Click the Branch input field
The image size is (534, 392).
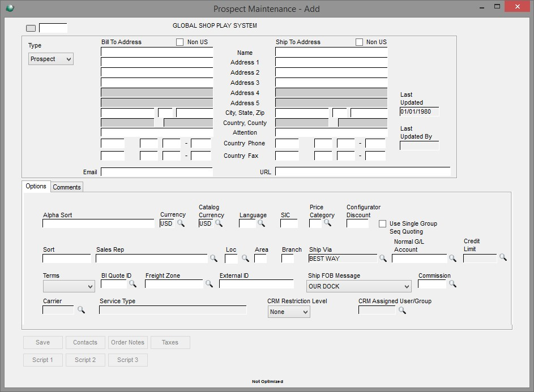coord(288,259)
